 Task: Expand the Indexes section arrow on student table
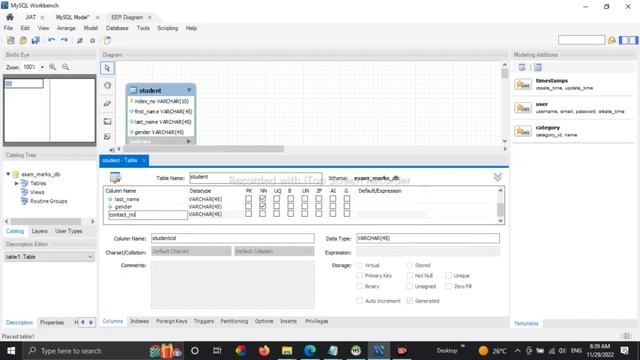pyautogui.click(x=189, y=141)
